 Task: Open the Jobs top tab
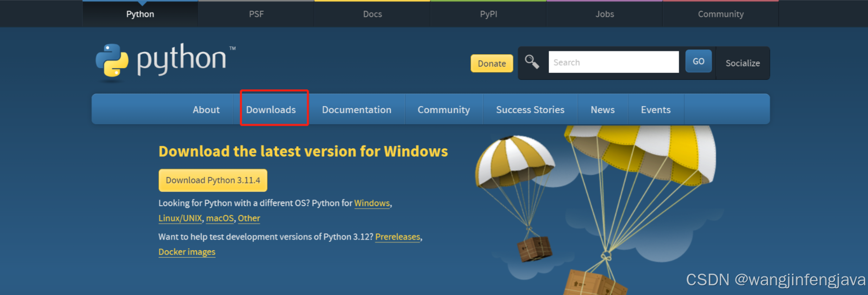[605, 14]
